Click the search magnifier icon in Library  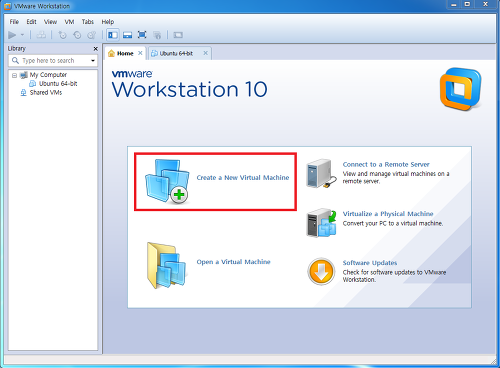pos(15,60)
